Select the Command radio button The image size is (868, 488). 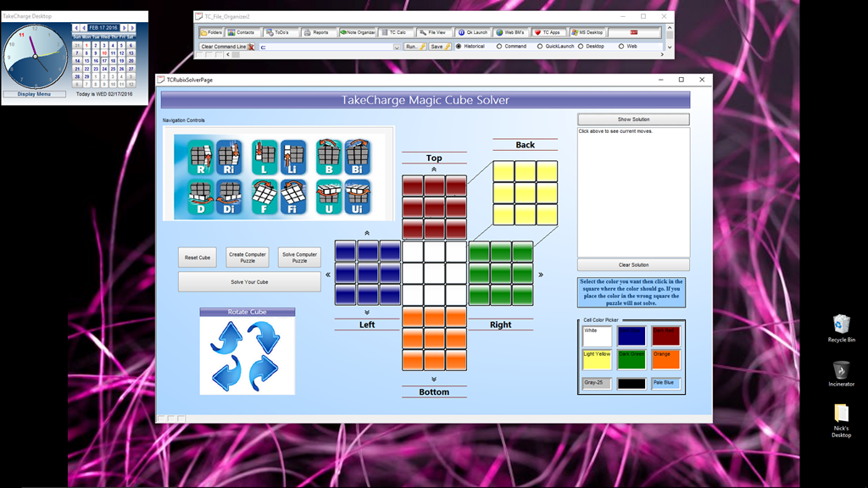click(499, 47)
